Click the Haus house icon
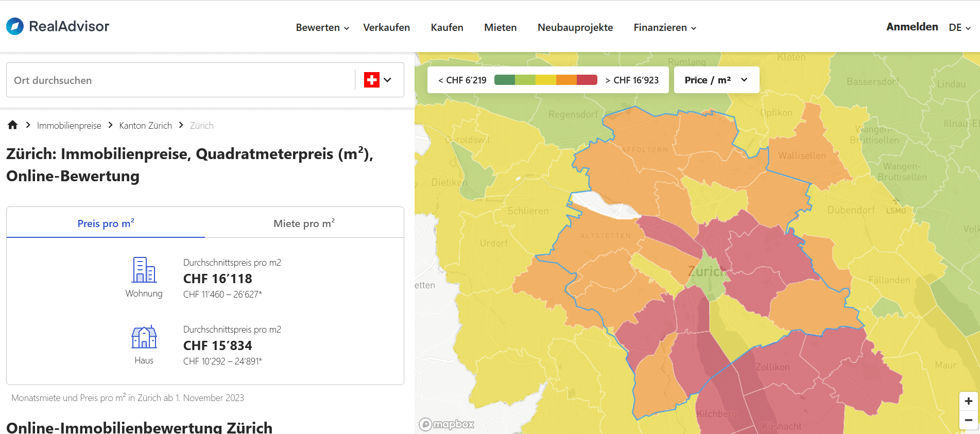Viewport: 980px width, 434px height. tap(144, 337)
